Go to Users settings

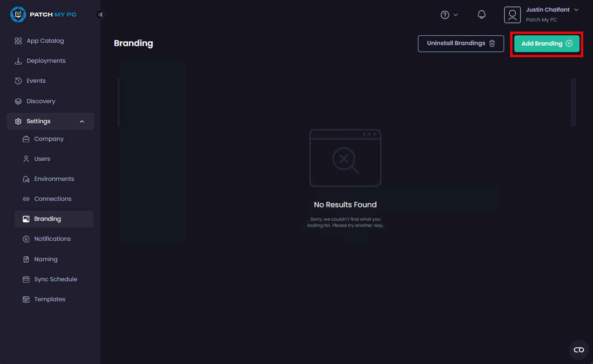pos(42,159)
